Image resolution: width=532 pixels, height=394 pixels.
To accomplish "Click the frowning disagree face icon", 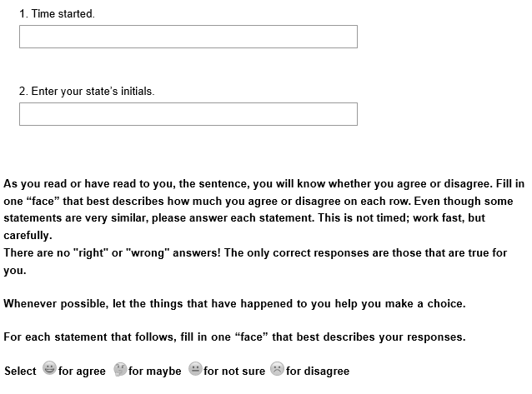I will (277, 369).
